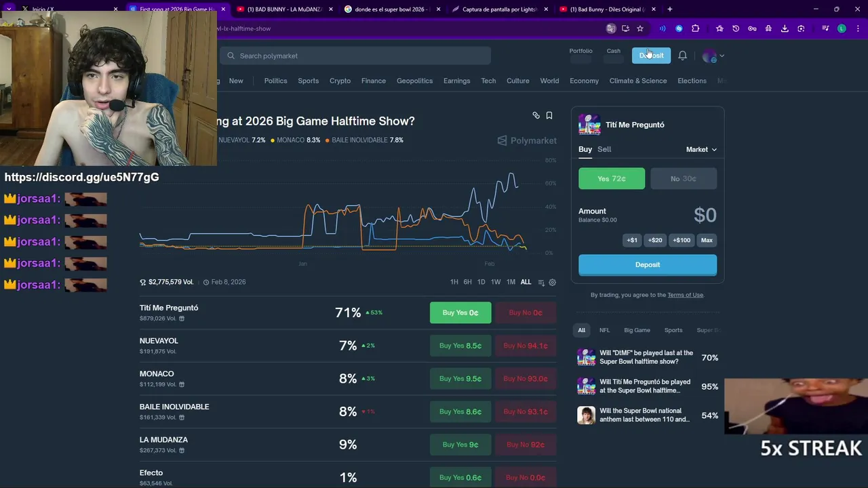The height and width of the screenshot is (488, 868).
Task: Buy Yes 9¢ for LA MUDANZA
Action: click(x=460, y=445)
